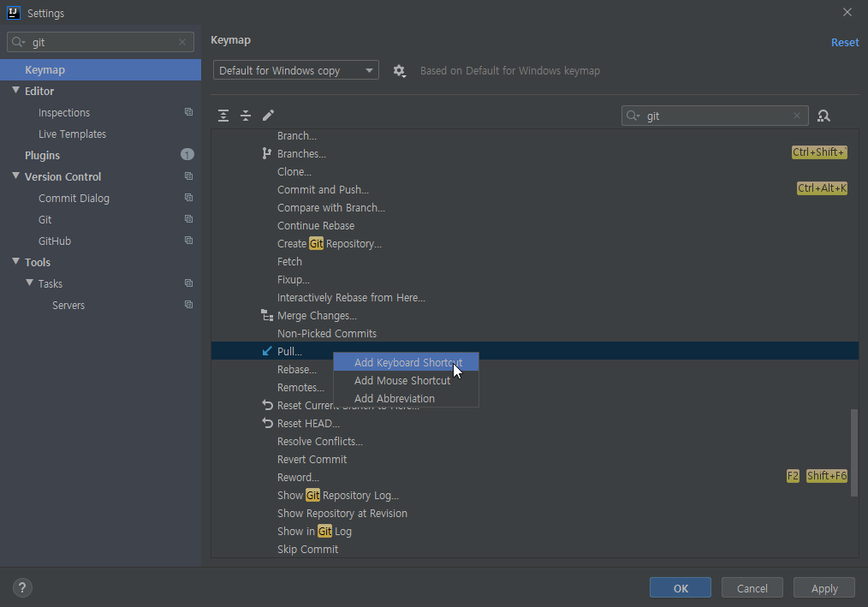Viewport: 868px width, 607px height.
Task: Select the Clone... action row
Action: [x=535, y=172]
